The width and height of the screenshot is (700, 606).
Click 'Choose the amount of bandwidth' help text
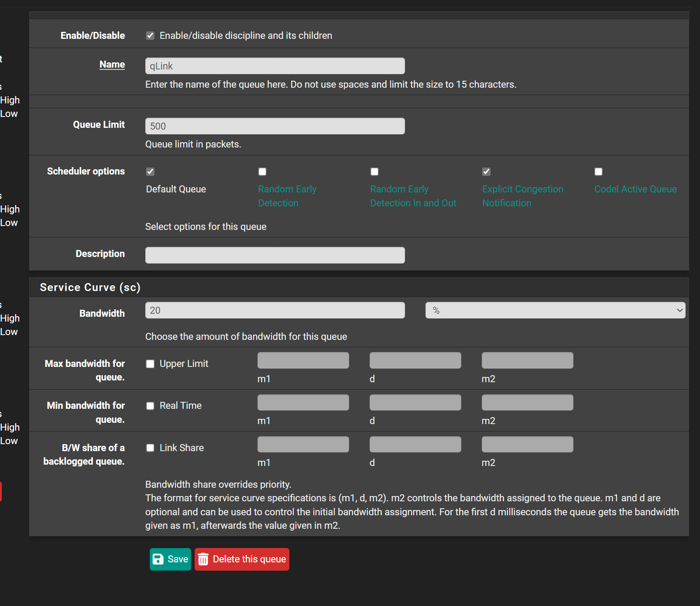coord(246,336)
